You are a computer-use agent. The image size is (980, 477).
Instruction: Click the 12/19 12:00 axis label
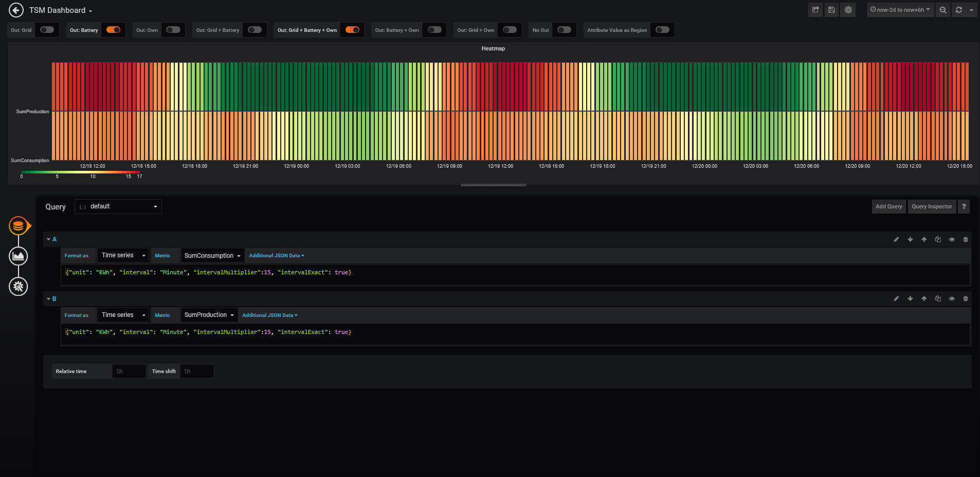coord(500,166)
